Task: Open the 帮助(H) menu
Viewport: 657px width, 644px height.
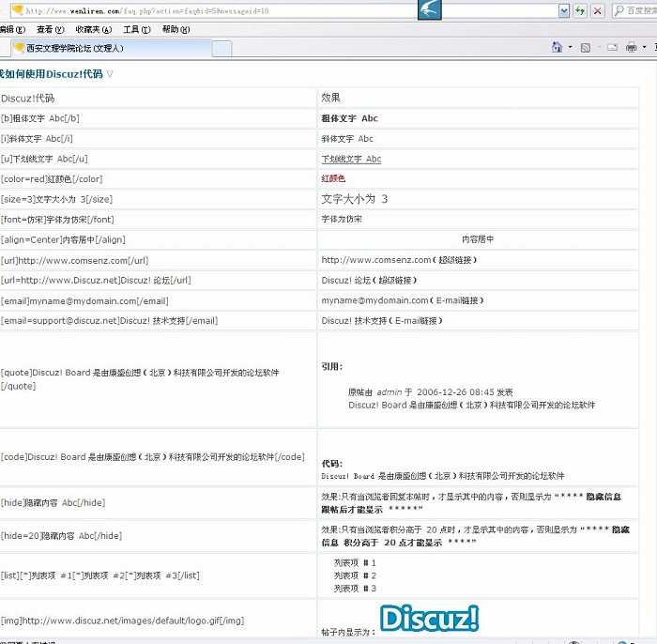Action: tap(176, 29)
